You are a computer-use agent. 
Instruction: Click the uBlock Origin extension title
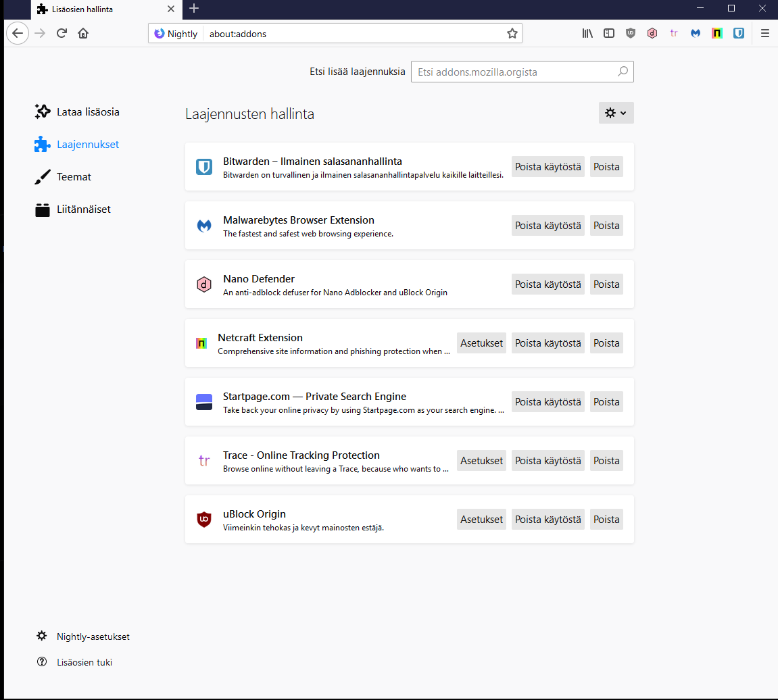click(254, 514)
